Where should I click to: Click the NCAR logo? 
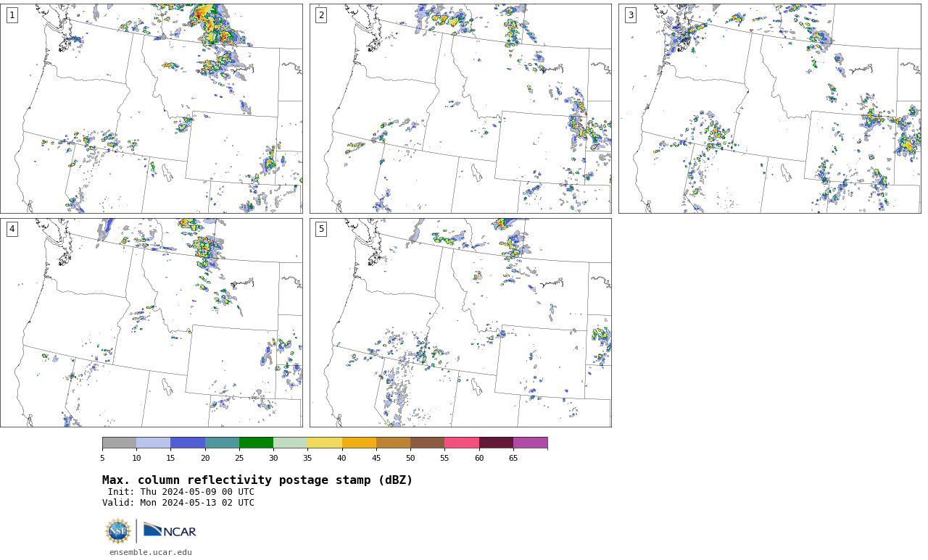(x=170, y=531)
